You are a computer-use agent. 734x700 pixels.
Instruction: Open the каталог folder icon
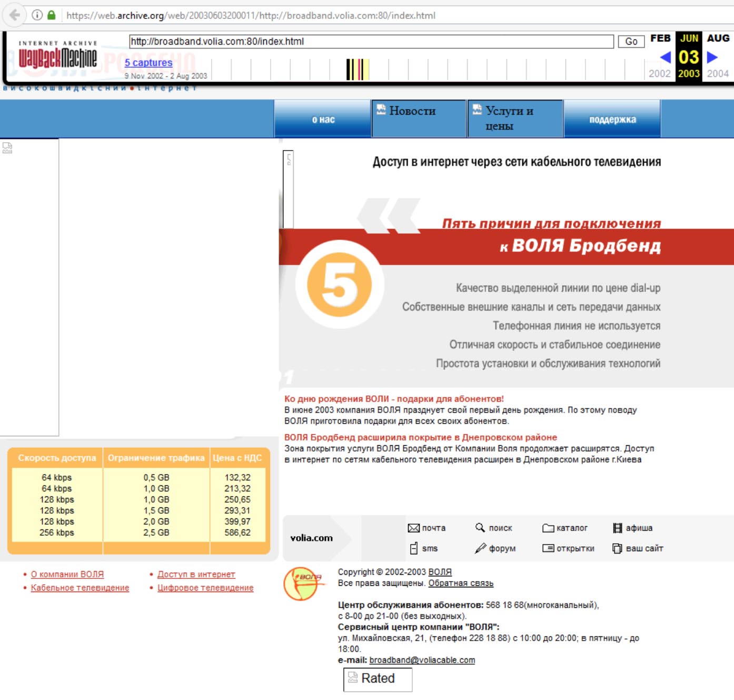point(548,528)
